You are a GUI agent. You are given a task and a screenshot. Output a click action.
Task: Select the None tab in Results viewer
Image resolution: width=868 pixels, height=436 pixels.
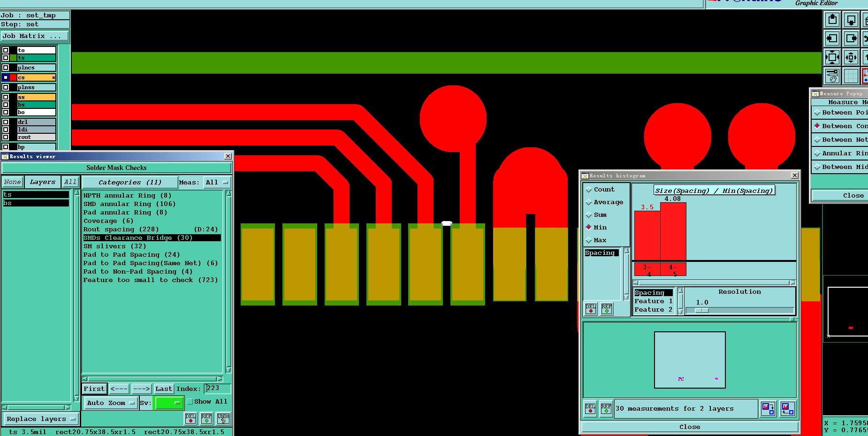click(x=12, y=182)
